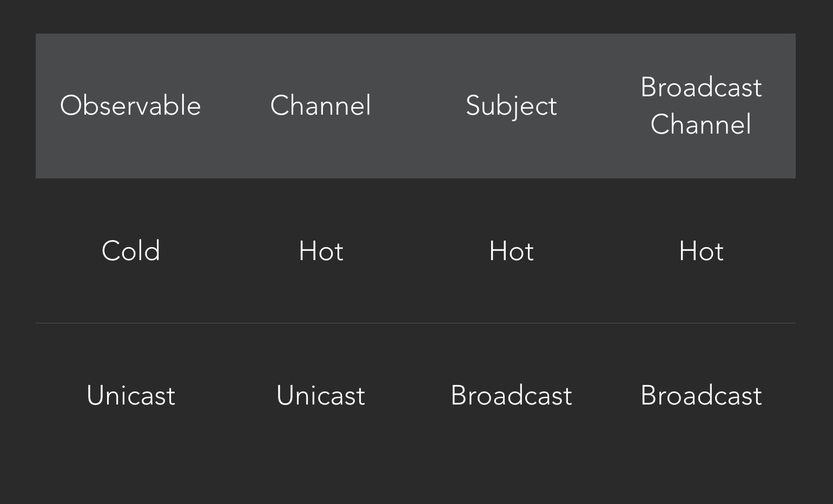Select the Unicast cell in the Channel column
833x504 pixels.
point(321,395)
